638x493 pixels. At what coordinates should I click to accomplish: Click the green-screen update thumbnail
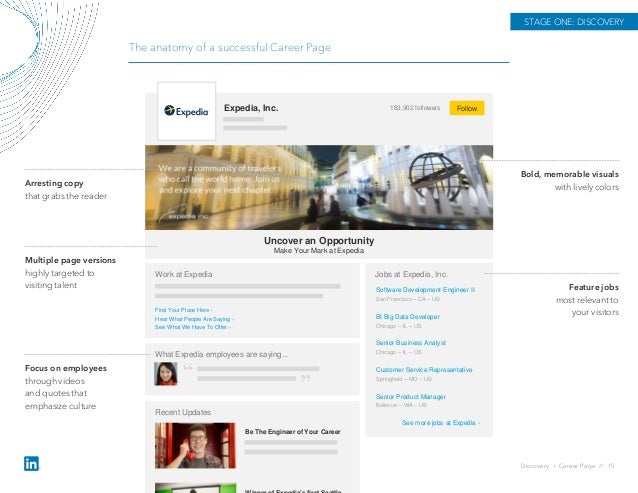pyautogui.click(x=195, y=488)
